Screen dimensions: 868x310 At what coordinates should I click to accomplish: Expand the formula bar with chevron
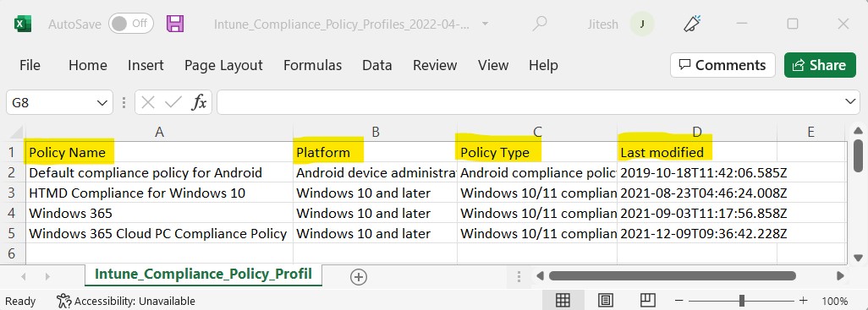tap(851, 101)
